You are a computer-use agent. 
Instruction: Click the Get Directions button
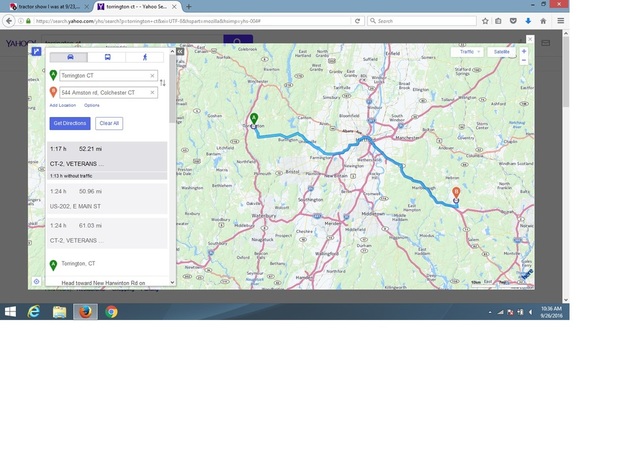[x=70, y=123]
